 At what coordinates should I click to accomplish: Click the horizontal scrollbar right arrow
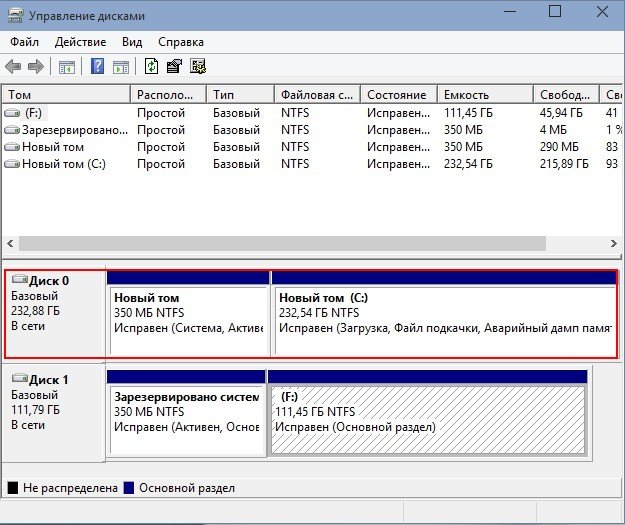point(614,244)
